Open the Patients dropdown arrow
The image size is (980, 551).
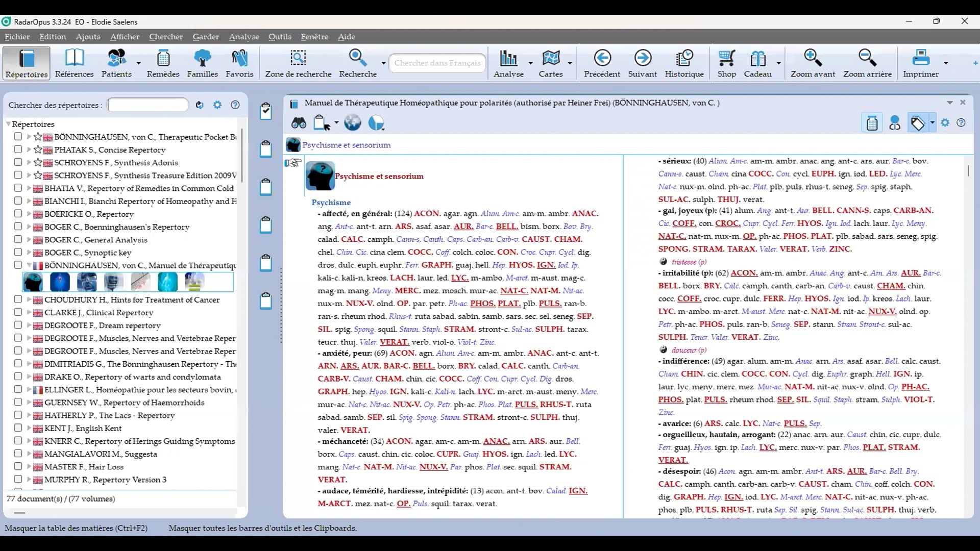point(139,63)
